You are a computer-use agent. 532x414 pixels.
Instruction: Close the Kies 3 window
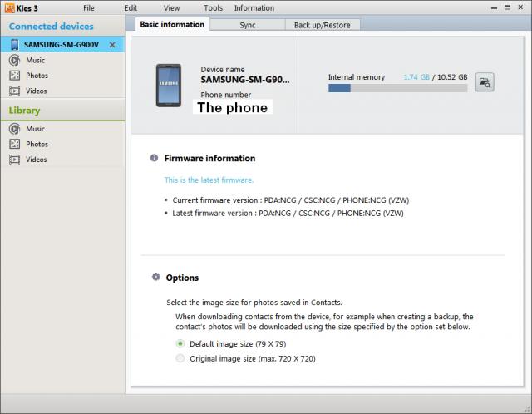[520, 7]
